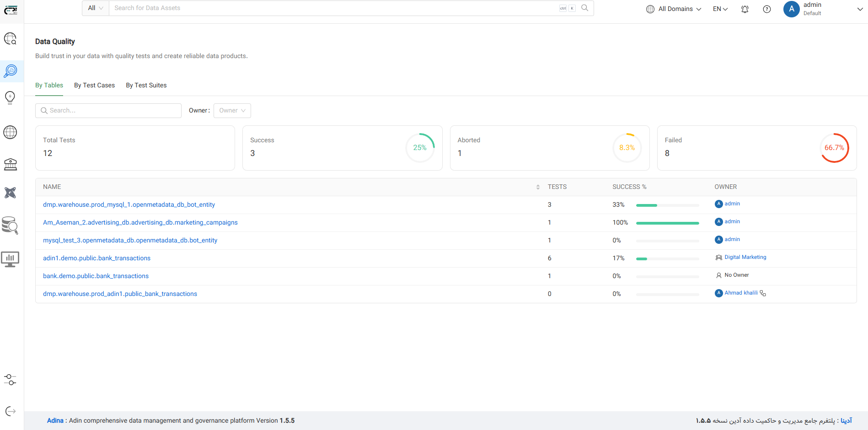
Task: Open the All search category dropdown
Action: [x=96, y=8]
